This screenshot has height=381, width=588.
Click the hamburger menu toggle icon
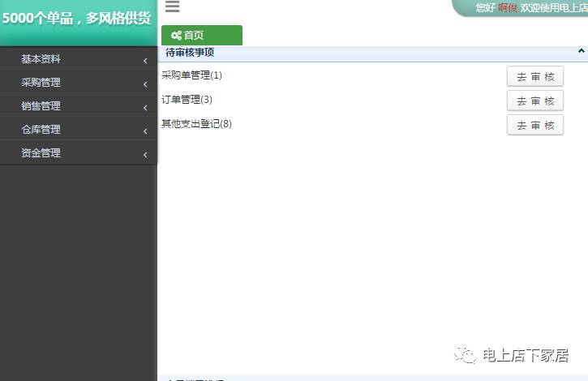pyautogui.click(x=172, y=7)
